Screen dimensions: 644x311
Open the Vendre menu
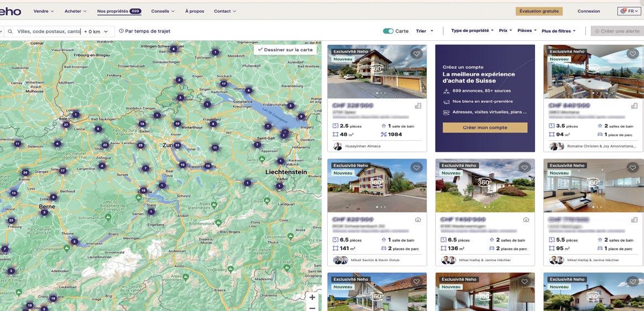click(44, 11)
